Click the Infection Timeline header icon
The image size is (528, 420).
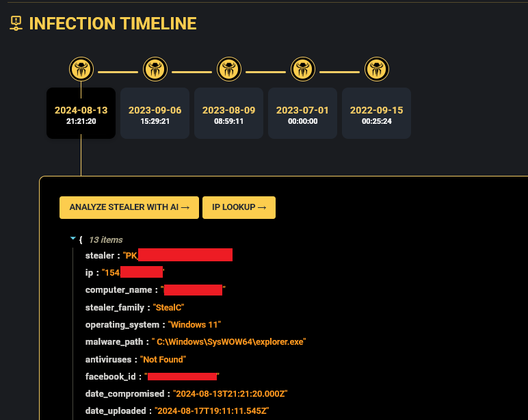[15, 24]
